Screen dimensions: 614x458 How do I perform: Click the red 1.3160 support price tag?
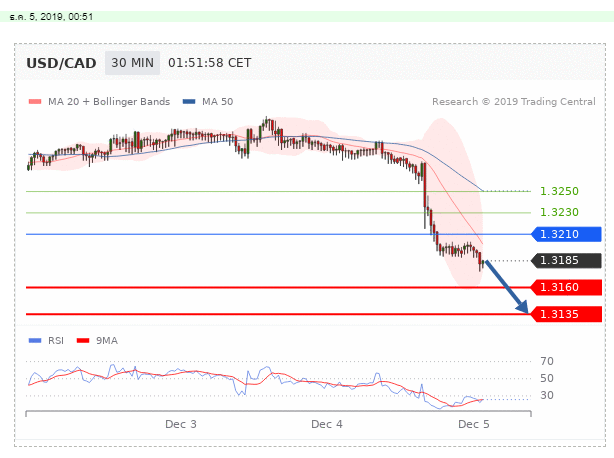pyautogui.click(x=566, y=287)
